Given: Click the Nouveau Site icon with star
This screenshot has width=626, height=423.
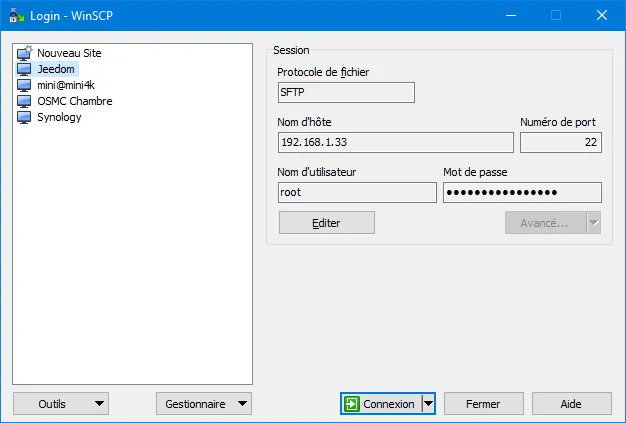Looking at the screenshot, I should (24, 53).
